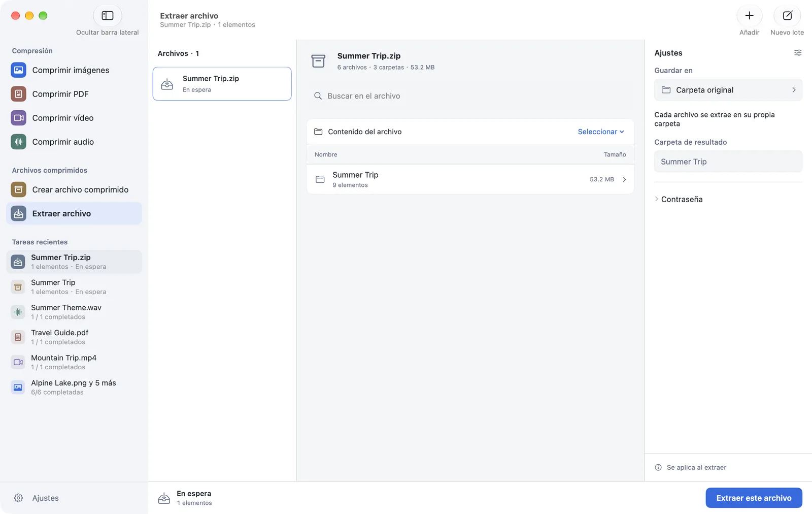Click the magnifier icon in the search box
The height and width of the screenshot is (514, 812).
(318, 96)
